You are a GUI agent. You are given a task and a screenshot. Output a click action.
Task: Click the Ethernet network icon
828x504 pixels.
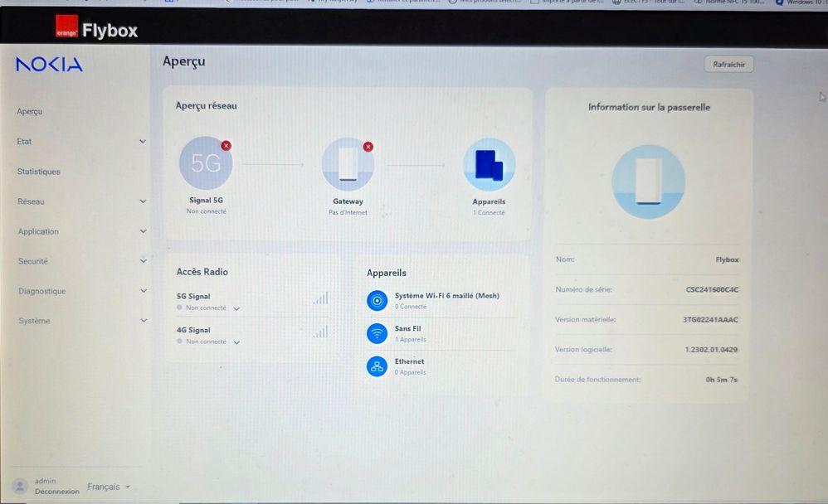pos(377,366)
